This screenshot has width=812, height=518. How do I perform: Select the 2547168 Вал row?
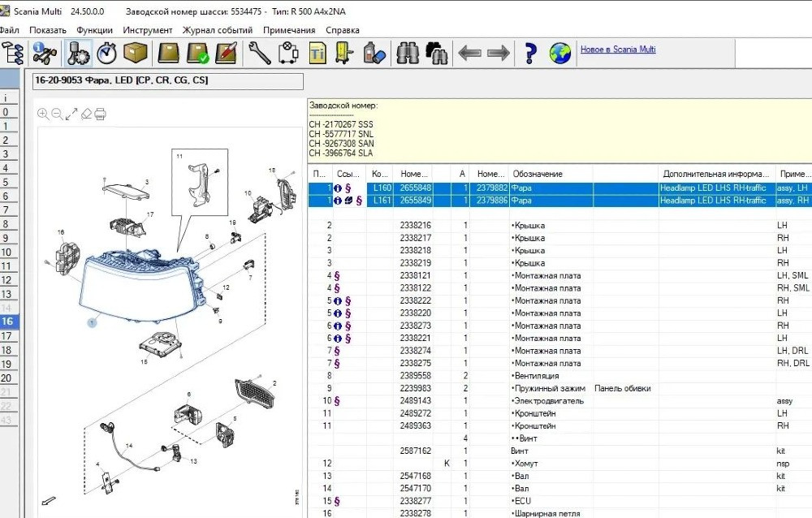tap(559, 476)
